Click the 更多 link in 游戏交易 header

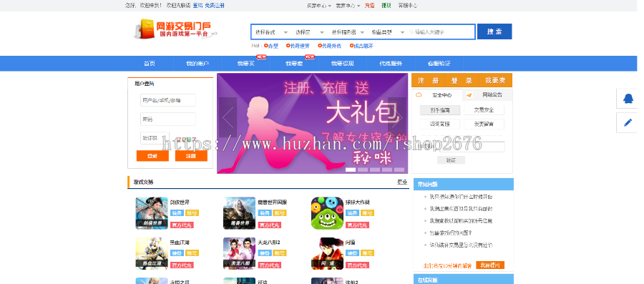402,182
